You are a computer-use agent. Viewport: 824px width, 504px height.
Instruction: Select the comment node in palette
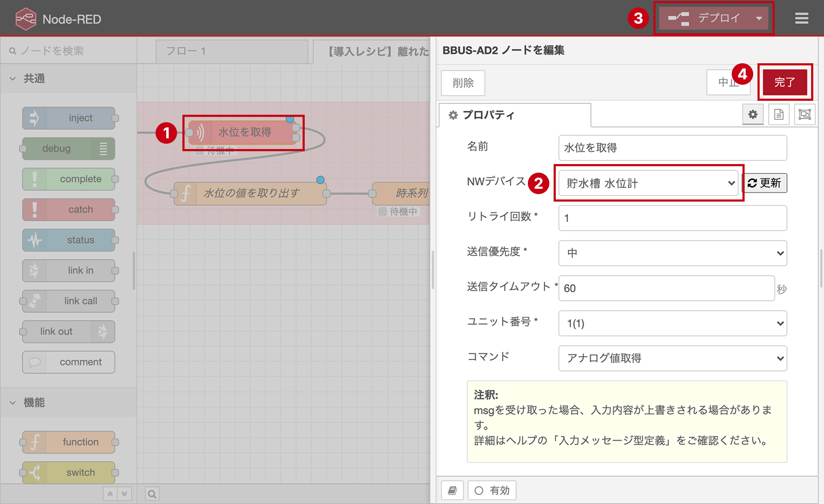(69, 362)
